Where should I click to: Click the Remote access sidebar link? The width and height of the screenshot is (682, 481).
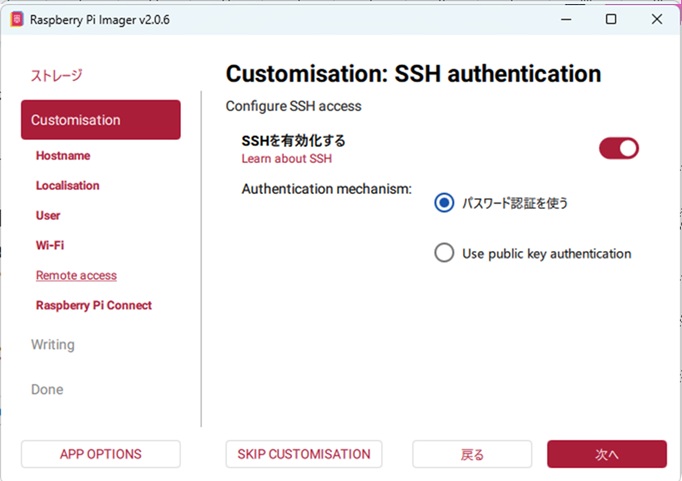[76, 275]
